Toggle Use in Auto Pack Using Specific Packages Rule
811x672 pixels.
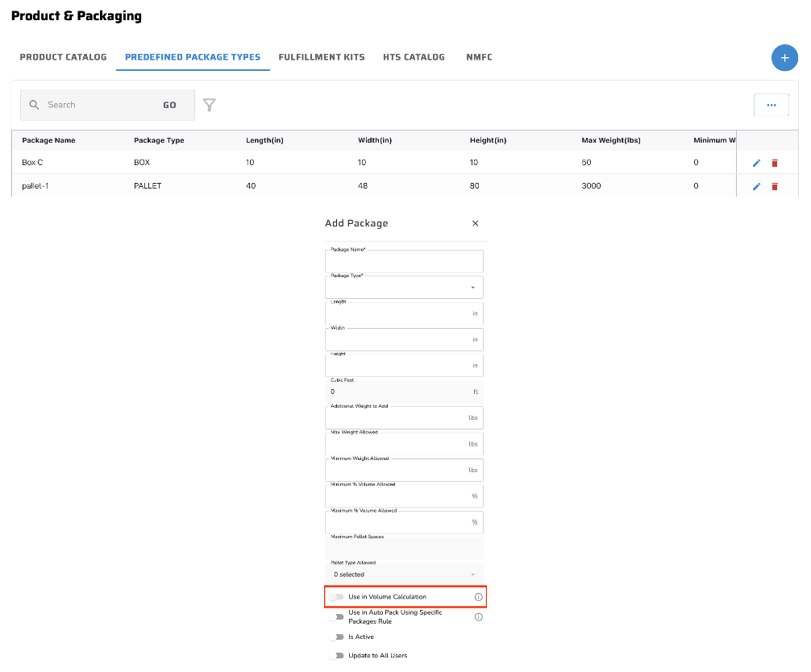[x=336, y=616]
